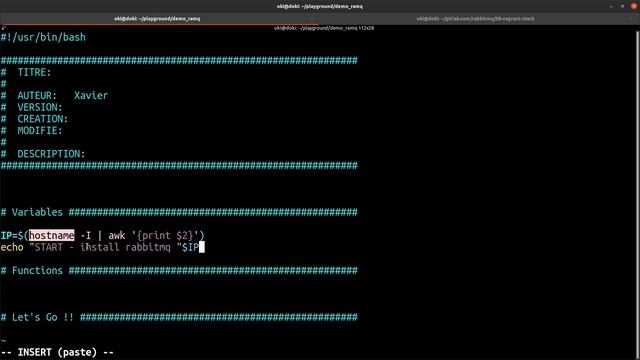Click the echo keyword
The image size is (640, 360).
coord(12,247)
